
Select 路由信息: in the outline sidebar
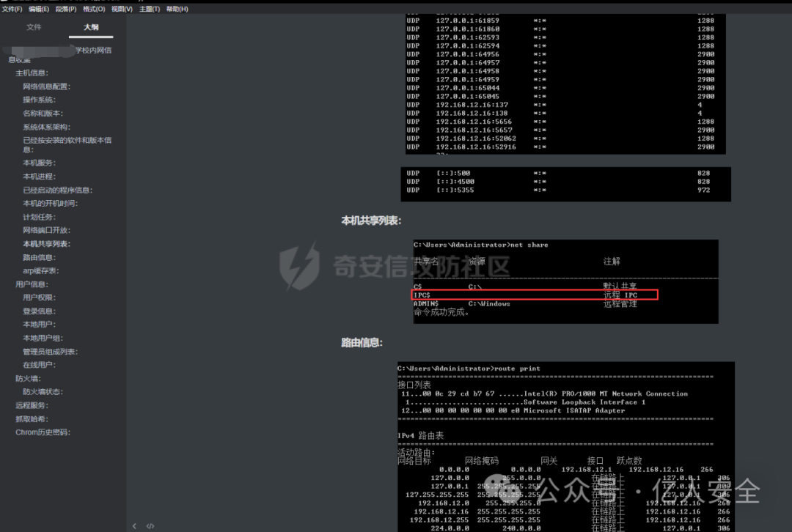coord(39,257)
